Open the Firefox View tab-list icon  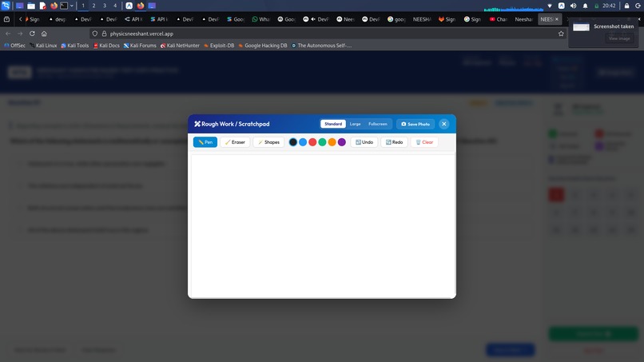(6, 19)
